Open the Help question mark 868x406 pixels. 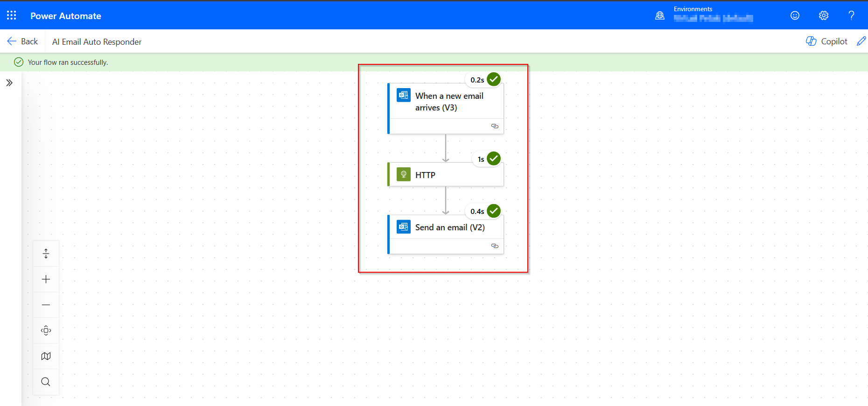[x=851, y=15]
